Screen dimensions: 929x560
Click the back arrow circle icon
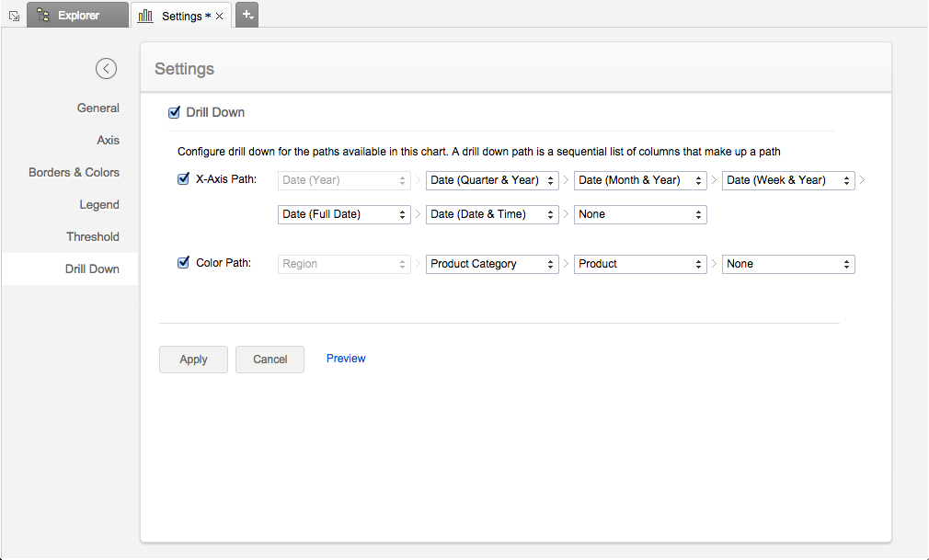click(x=106, y=68)
